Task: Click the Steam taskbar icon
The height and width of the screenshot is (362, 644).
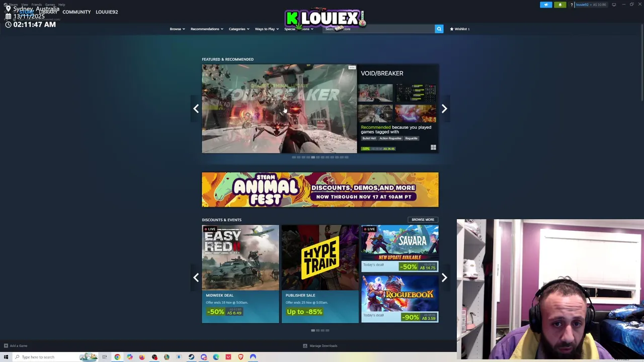Action: pos(191,357)
